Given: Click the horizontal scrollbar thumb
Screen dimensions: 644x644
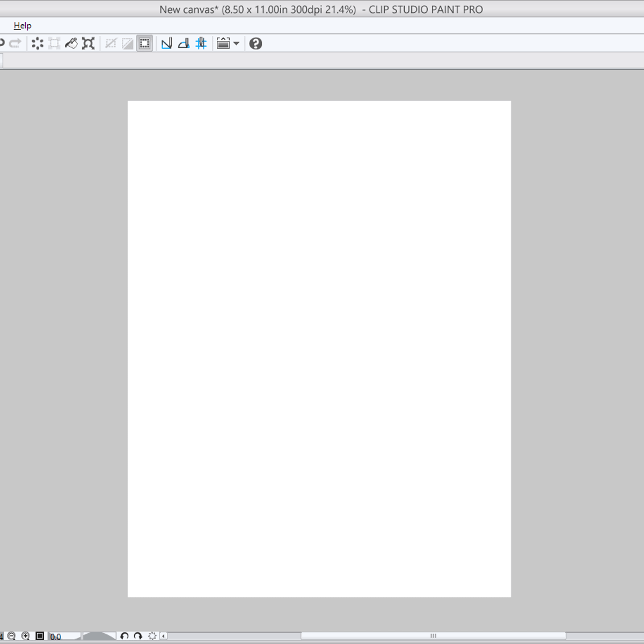Looking at the screenshot, I should point(433,636).
